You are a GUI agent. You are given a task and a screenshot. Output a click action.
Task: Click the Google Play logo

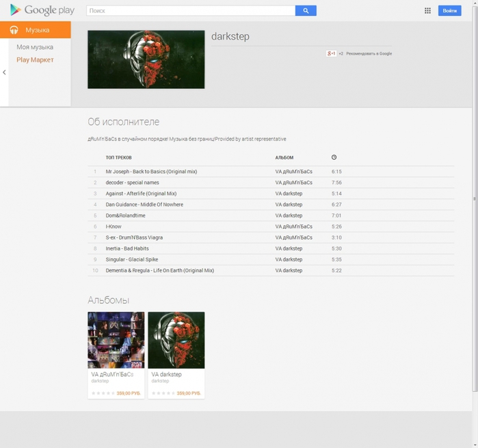point(42,10)
